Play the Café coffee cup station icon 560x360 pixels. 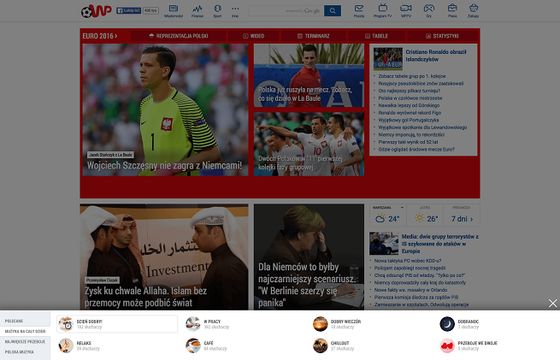[193, 346]
